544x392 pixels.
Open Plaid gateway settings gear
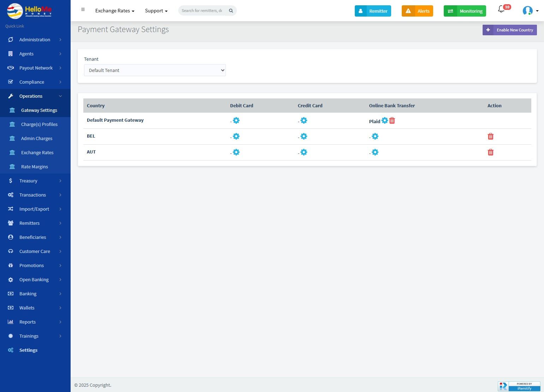click(384, 120)
